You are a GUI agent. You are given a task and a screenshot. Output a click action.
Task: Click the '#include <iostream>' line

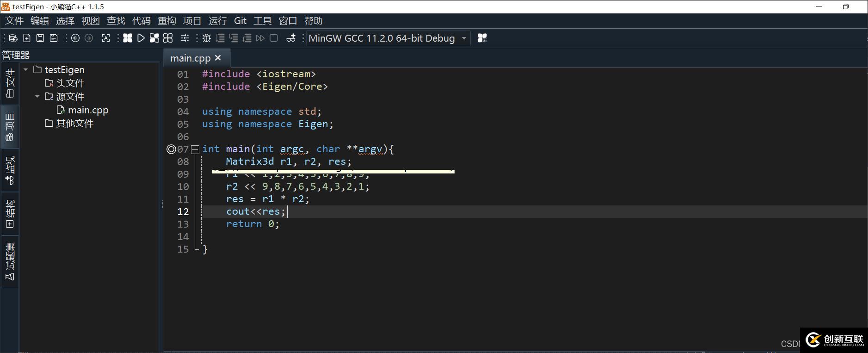point(259,74)
